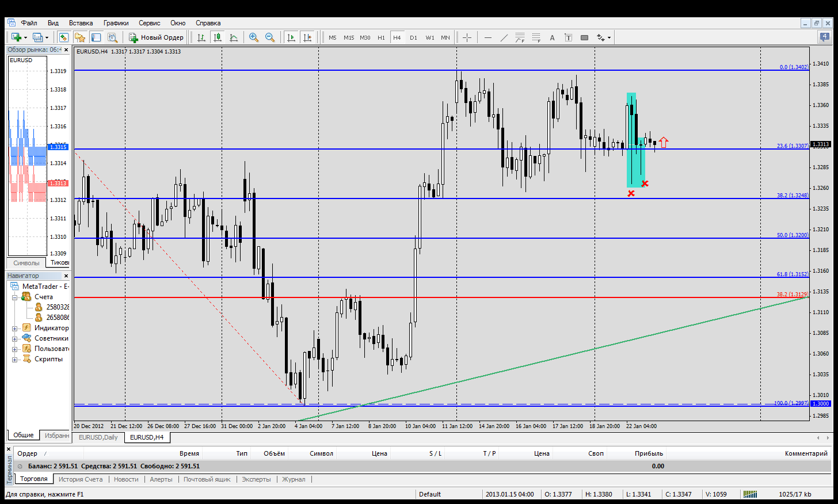838x504 pixels.
Task: Select the horizontal line drawing tool
Action: tap(488, 37)
